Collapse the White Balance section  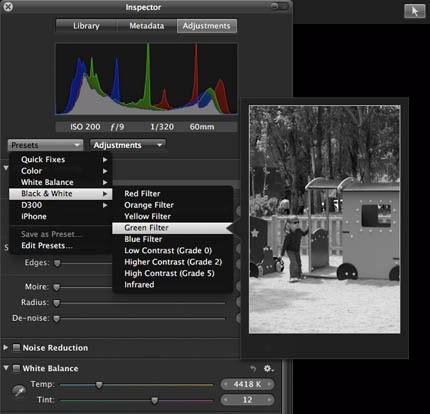pyautogui.click(x=6, y=368)
